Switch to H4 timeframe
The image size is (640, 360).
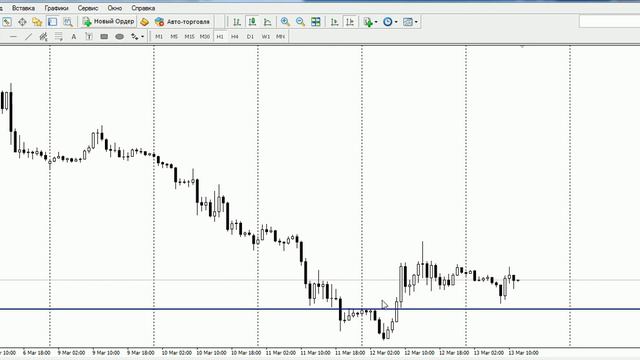pyautogui.click(x=235, y=37)
